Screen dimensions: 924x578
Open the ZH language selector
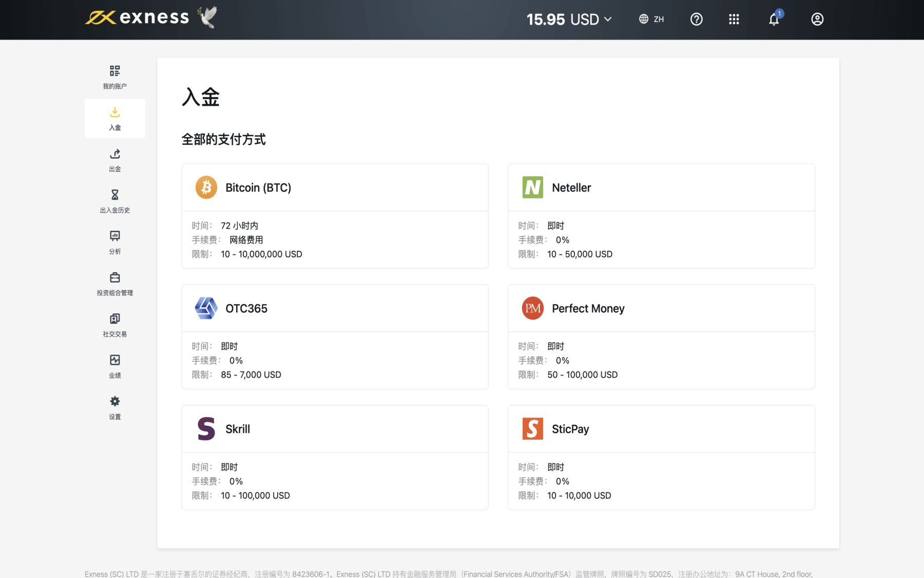[x=651, y=20]
